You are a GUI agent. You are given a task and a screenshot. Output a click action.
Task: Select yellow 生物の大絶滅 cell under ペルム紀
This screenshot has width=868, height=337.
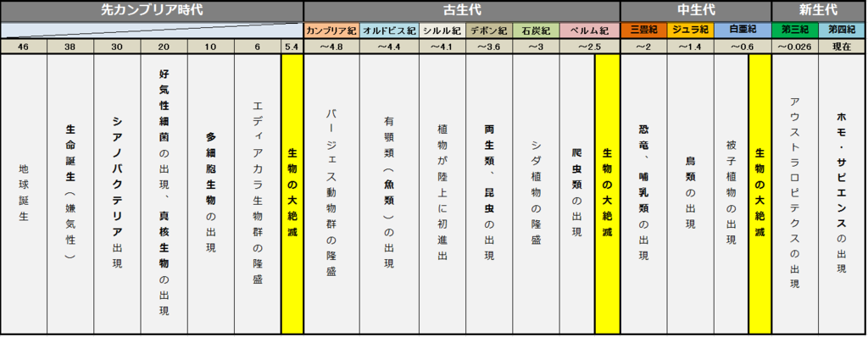(x=607, y=194)
